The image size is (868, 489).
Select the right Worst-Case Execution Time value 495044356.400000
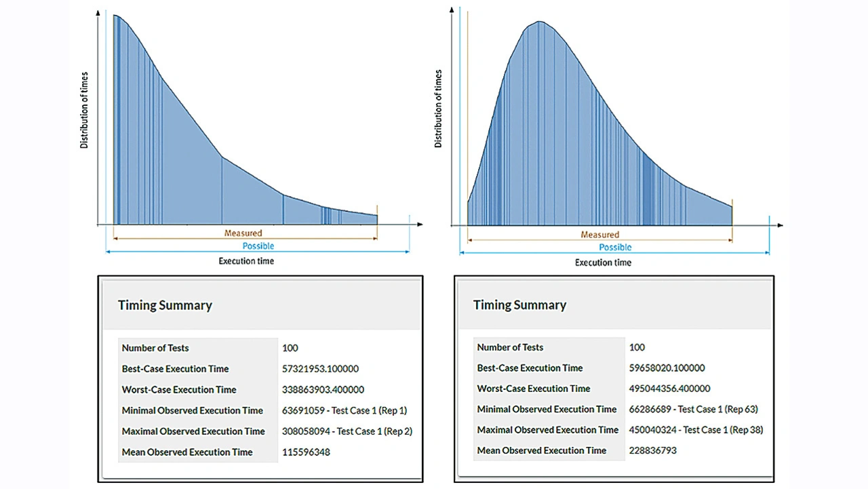coord(669,389)
